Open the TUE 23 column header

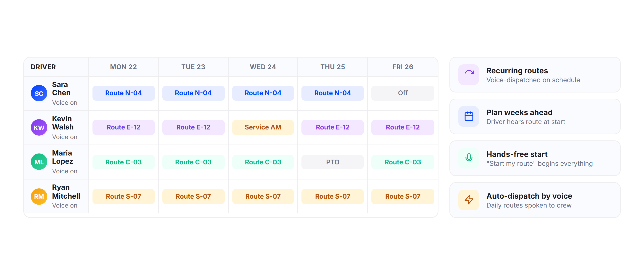coord(193,67)
